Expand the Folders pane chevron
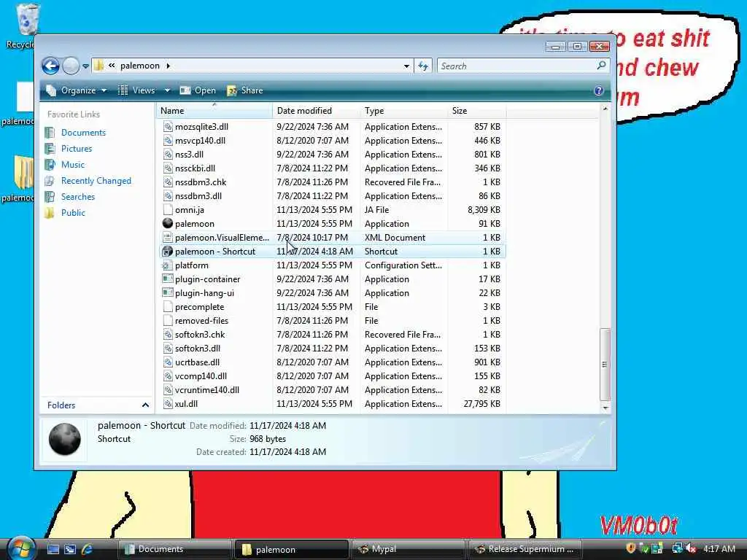The image size is (747, 560). (x=145, y=405)
